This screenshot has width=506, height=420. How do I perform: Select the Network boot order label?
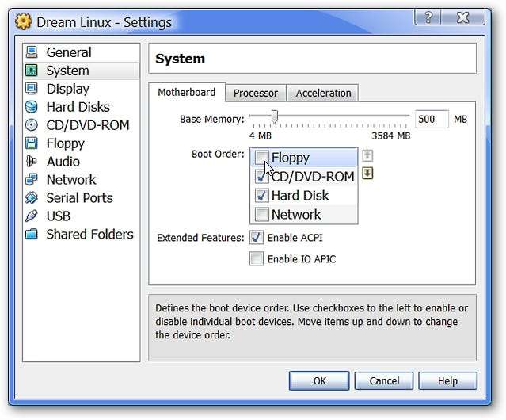click(296, 214)
